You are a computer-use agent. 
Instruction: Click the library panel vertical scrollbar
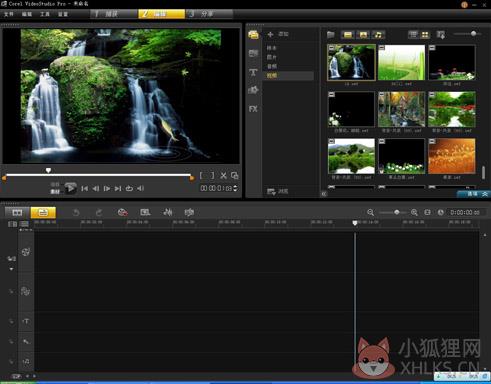click(x=483, y=172)
